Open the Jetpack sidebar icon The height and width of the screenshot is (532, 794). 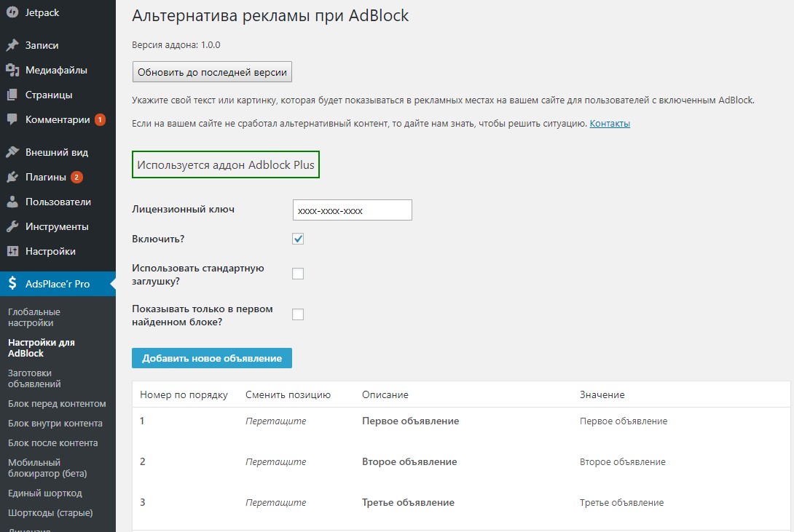(13, 12)
